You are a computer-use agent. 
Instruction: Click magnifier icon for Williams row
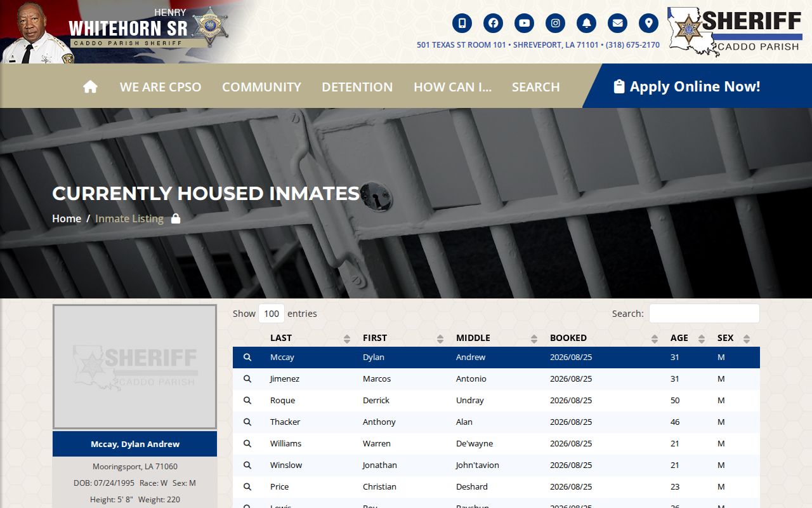[247, 444]
